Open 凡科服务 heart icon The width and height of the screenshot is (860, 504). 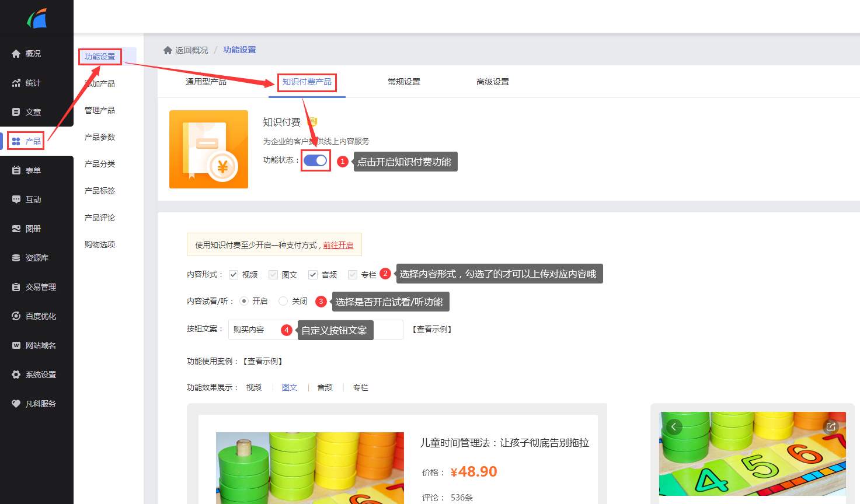16,404
